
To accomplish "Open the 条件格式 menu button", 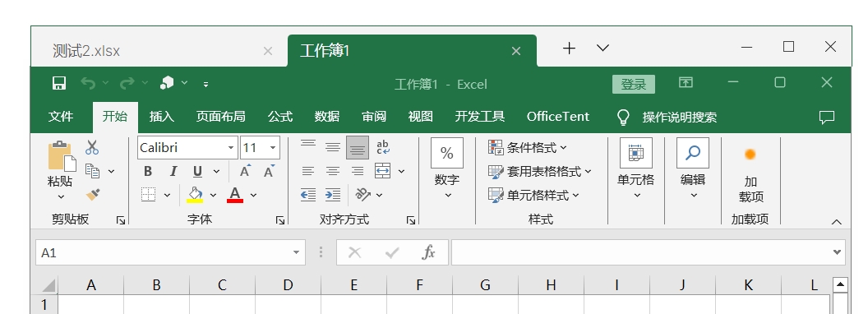I will point(528,148).
